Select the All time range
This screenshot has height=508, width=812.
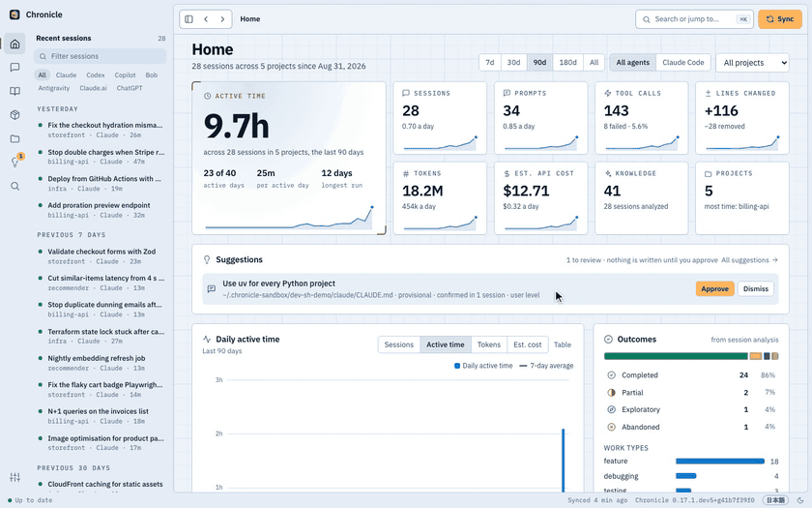pyautogui.click(x=594, y=62)
